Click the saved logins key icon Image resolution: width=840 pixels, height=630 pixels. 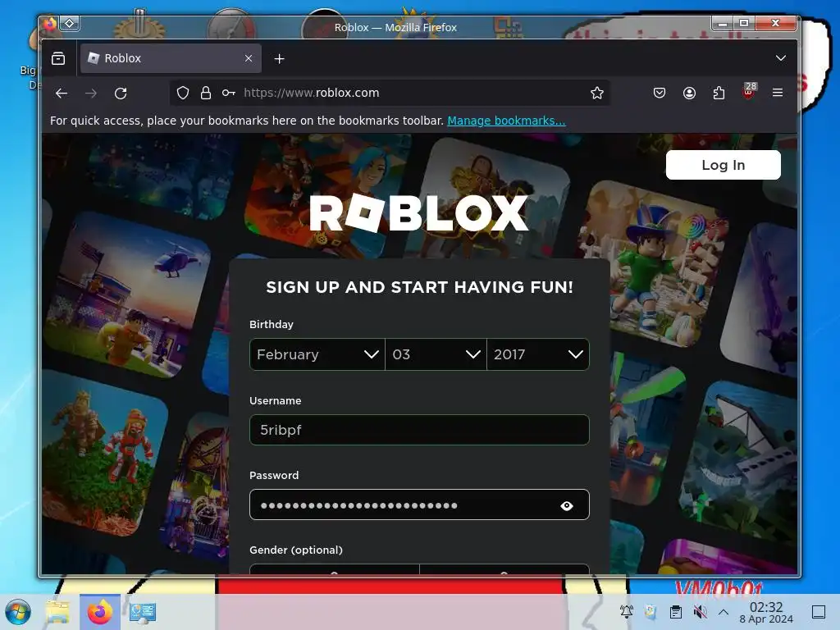tap(229, 93)
